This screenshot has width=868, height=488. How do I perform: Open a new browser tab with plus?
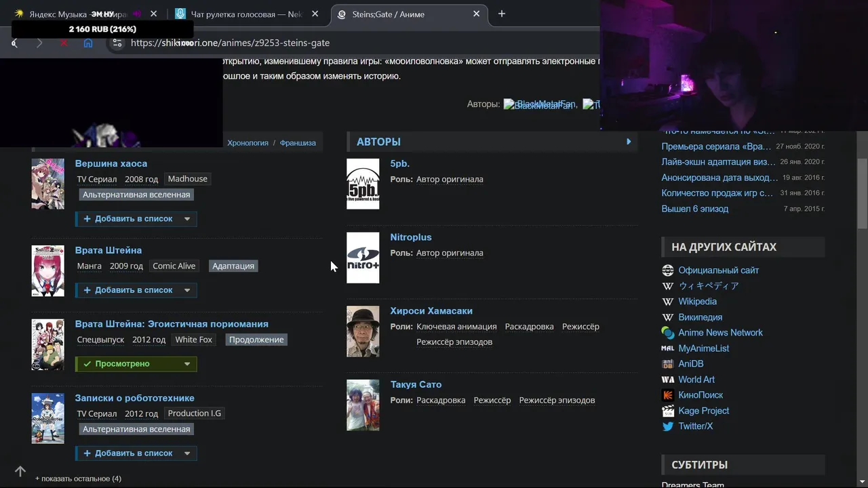pos(502,14)
